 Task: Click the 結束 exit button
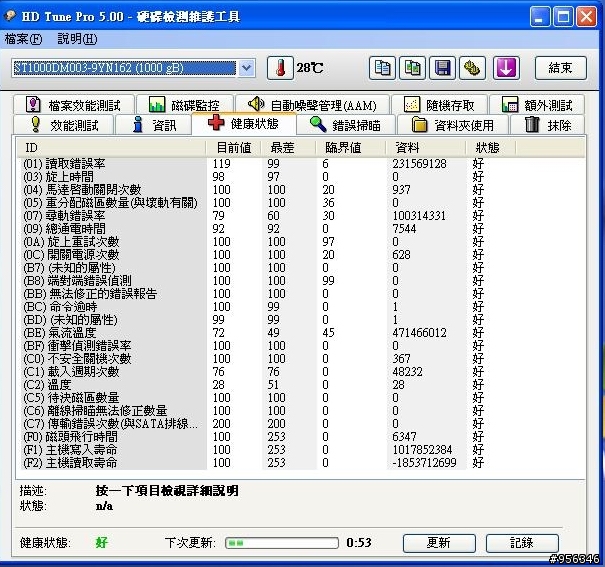561,68
